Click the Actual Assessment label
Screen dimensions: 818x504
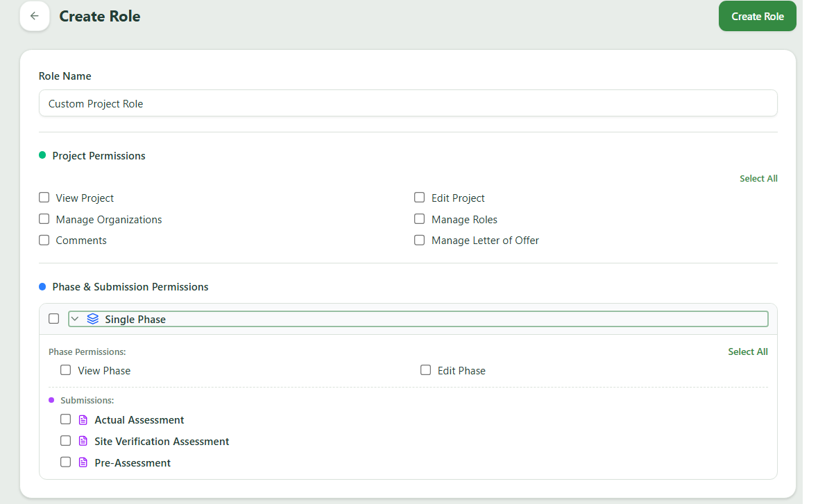coord(139,420)
